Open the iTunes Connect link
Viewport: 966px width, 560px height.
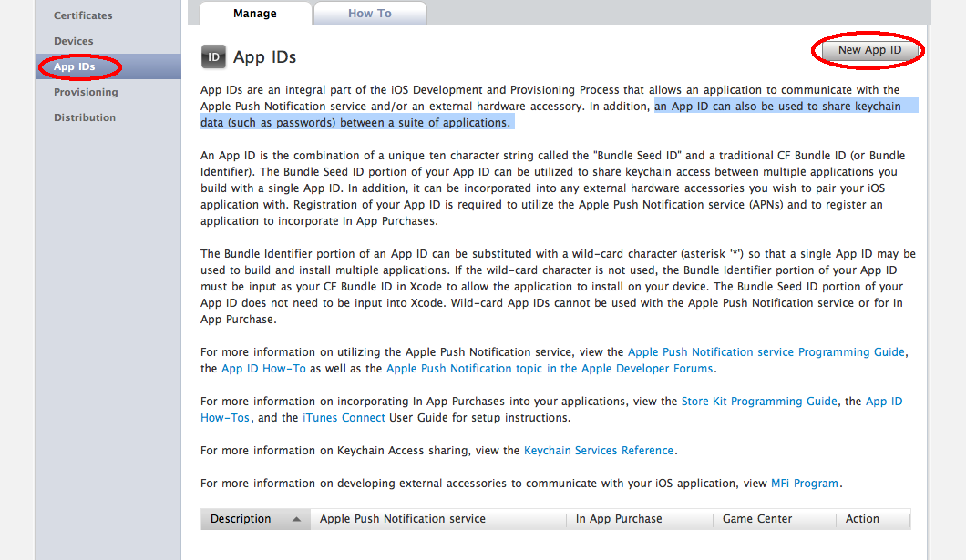pyautogui.click(x=344, y=418)
